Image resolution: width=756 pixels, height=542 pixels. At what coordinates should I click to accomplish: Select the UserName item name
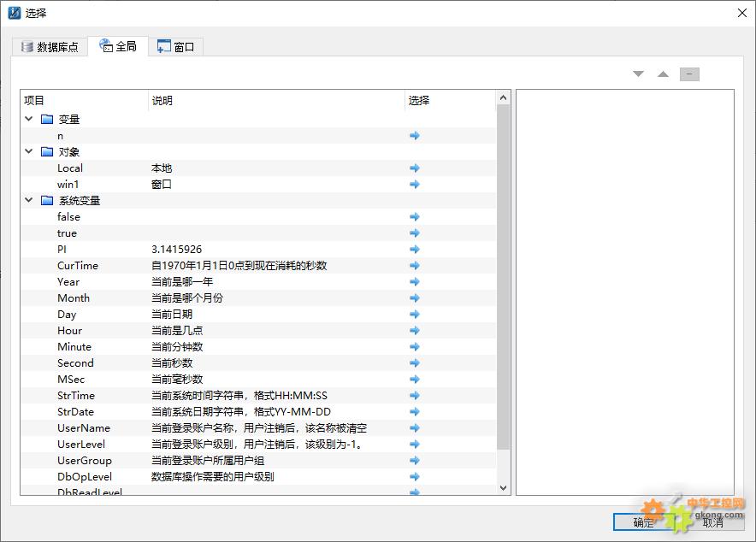click(x=84, y=428)
